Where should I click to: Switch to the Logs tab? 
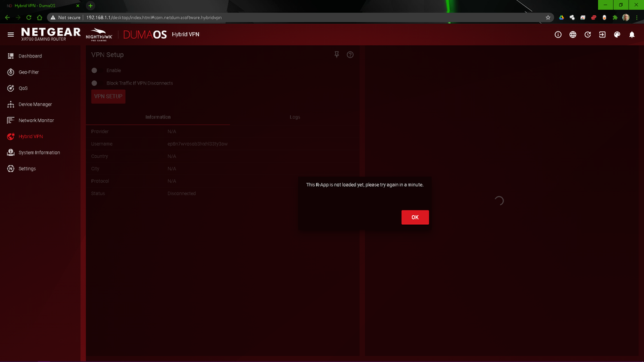(295, 117)
